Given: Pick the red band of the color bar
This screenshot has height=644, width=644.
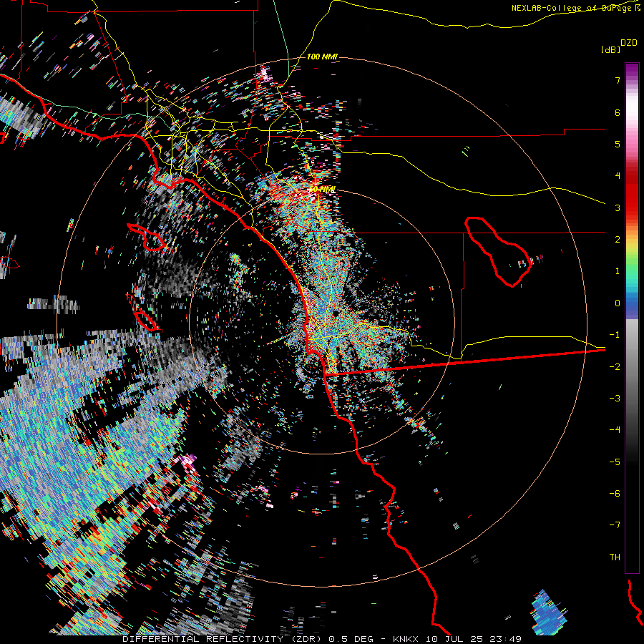Looking at the screenshot, I should [x=632, y=193].
